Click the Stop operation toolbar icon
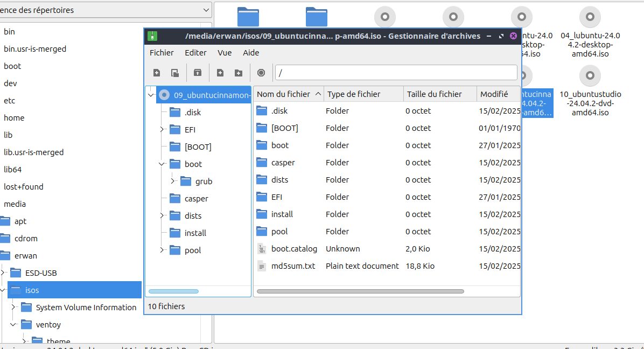This screenshot has height=349, width=644. tap(261, 73)
